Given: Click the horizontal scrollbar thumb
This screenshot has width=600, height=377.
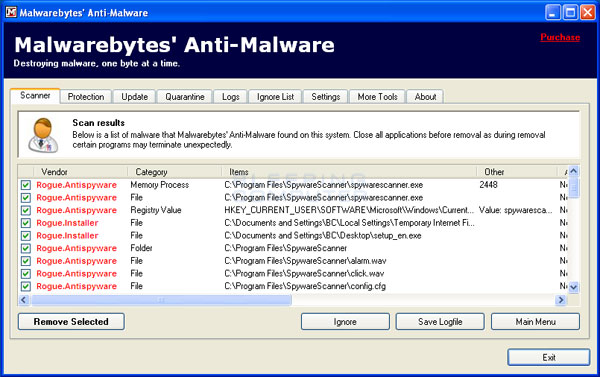Looking at the screenshot, I should click(161, 300).
